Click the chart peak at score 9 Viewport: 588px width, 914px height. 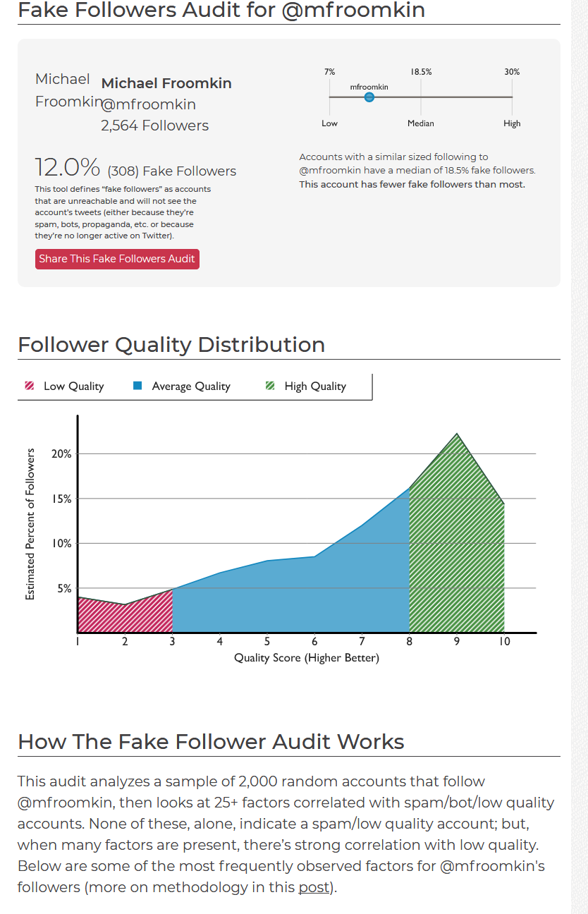pyautogui.click(x=457, y=434)
